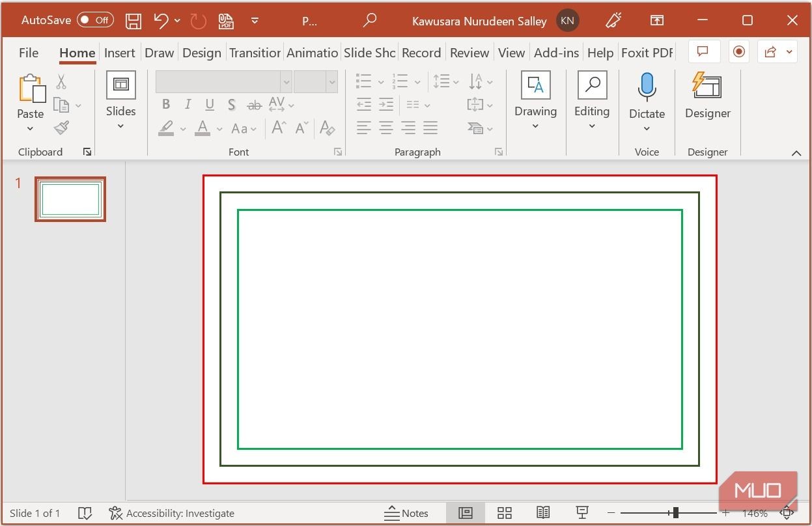Toggle AutoSave switch
Viewport: 812px width, 526px height.
click(95, 20)
